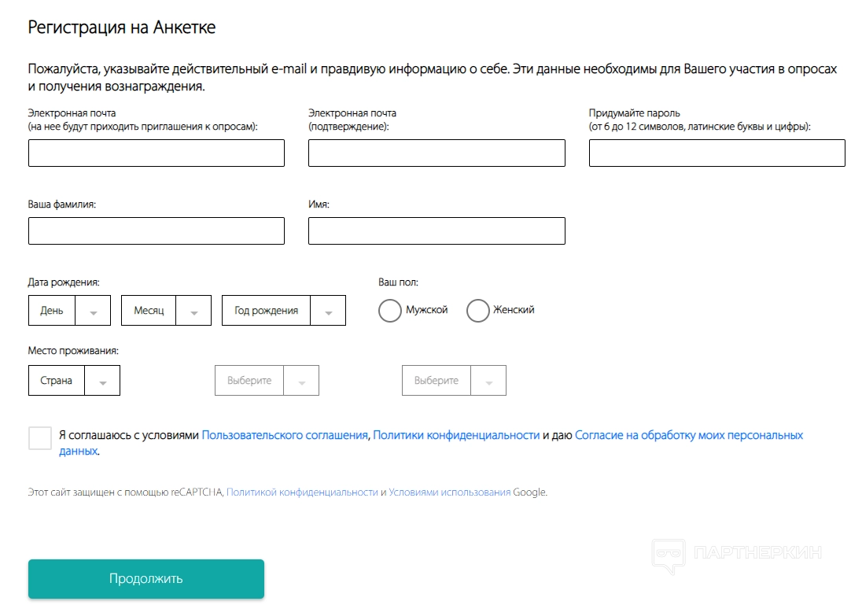862x616 pixels.
Task: Follow the Согласие на обработку персональных данных link
Action: [x=688, y=435]
